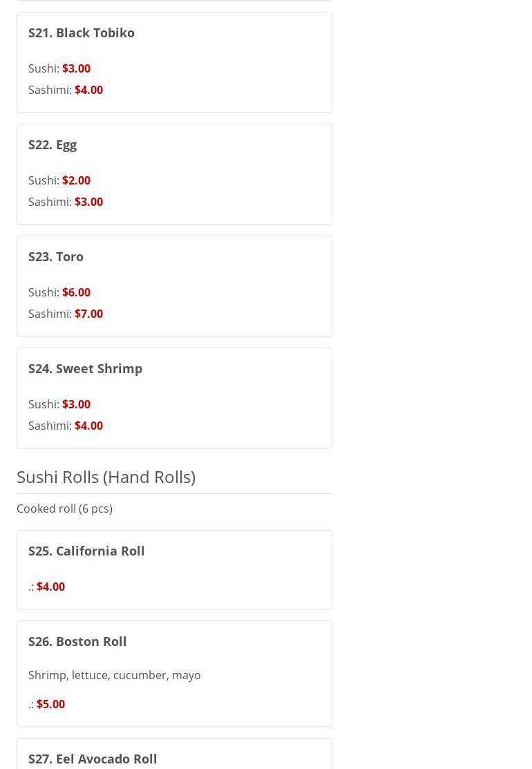The image size is (532, 769).
Task: Click the Sushi Rolls (Hand Rolls) heading
Action: point(106,477)
